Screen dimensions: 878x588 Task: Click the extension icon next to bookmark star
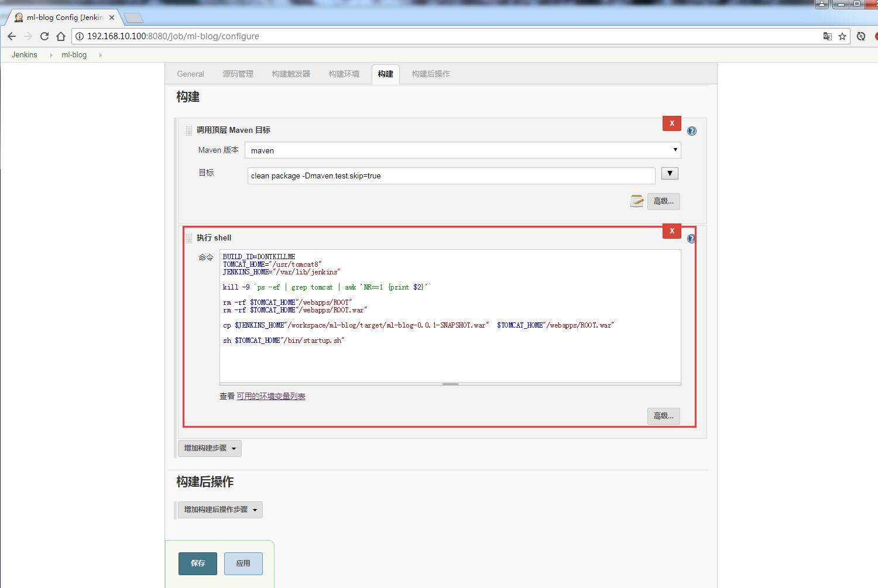(860, 36)
